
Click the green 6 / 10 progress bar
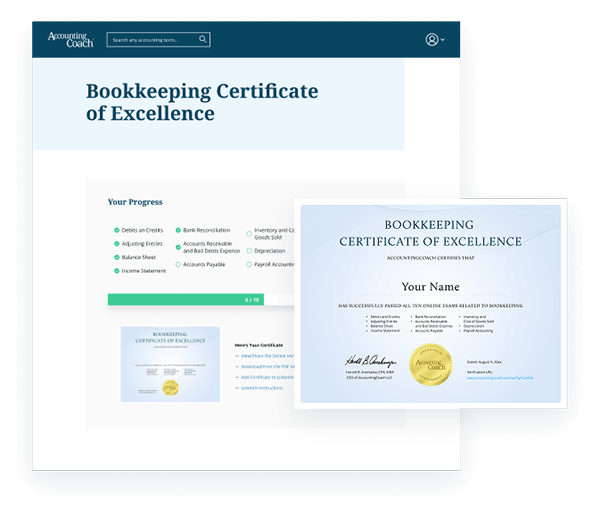coord(186,299)
